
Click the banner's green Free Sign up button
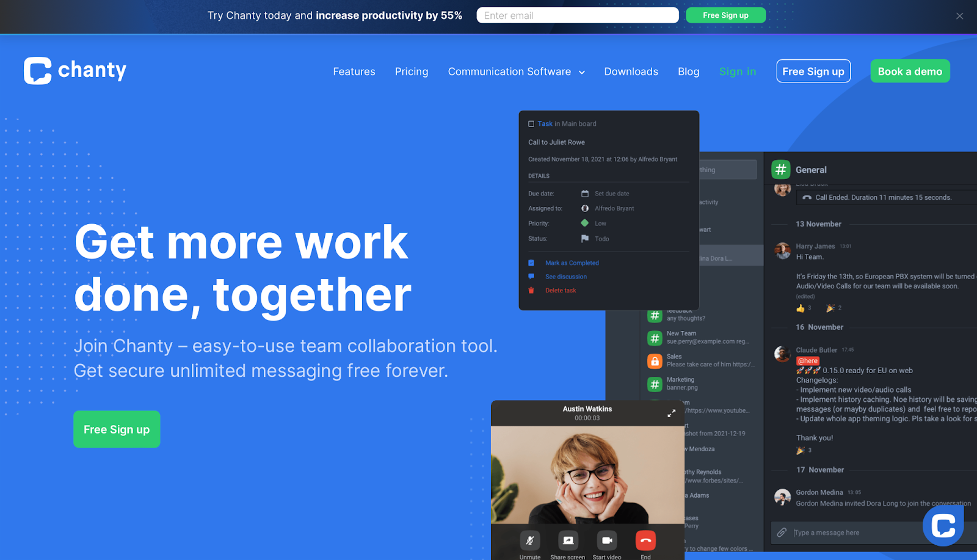(x=725, y=15)
